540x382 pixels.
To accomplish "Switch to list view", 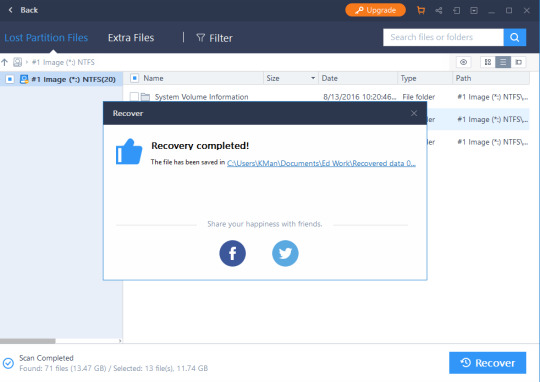I will (x=503, y=62).
